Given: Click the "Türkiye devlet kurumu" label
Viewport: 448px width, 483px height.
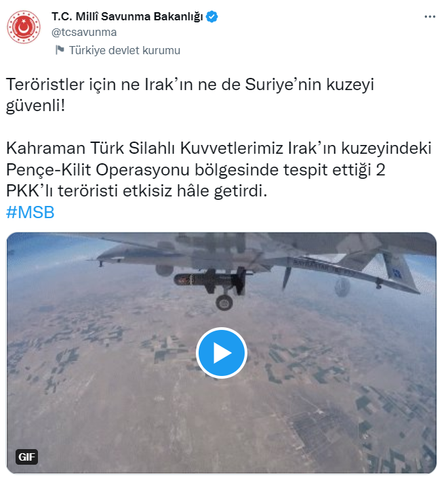Looking at the screenshot, I should 125,50.
